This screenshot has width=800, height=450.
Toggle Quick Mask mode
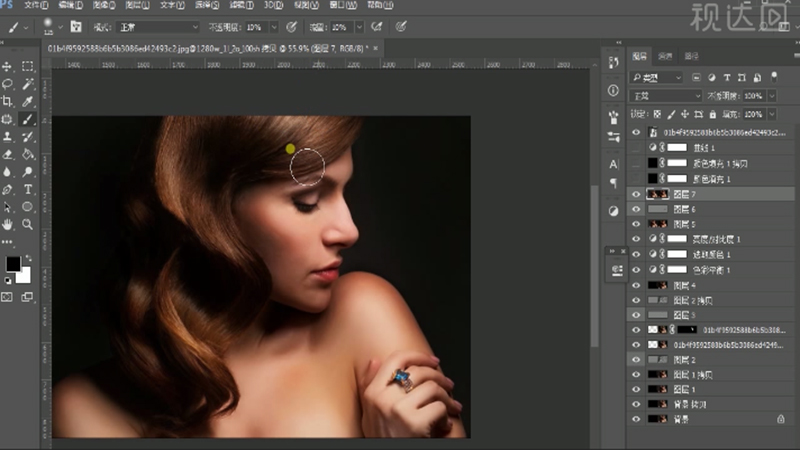pyautogui.click(x=7, y=297)
